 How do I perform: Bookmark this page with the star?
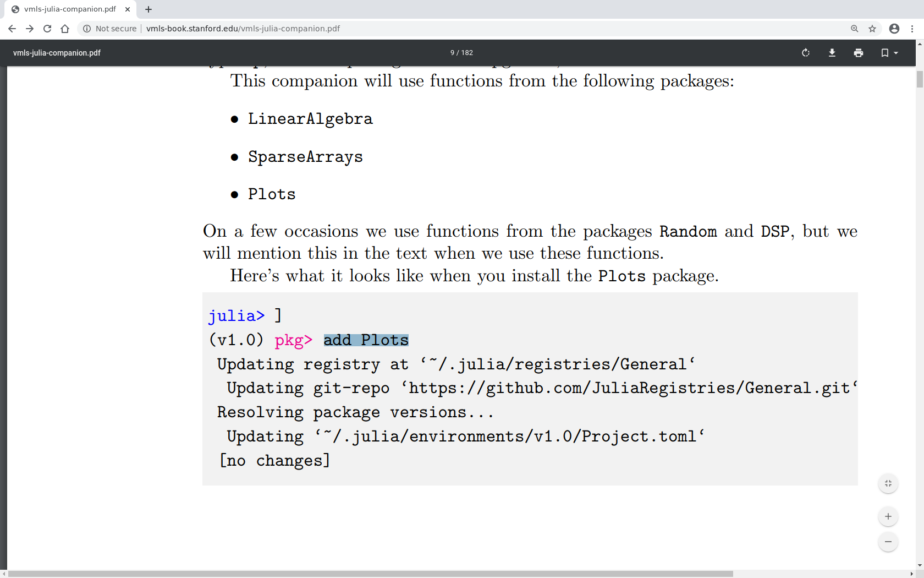point(872,29)
